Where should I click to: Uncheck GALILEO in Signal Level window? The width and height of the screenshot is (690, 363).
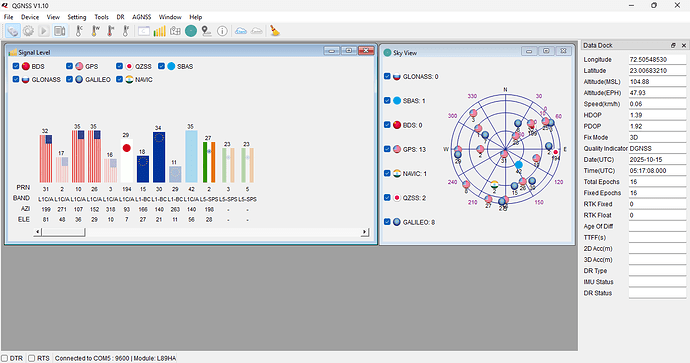coord(69,79)
